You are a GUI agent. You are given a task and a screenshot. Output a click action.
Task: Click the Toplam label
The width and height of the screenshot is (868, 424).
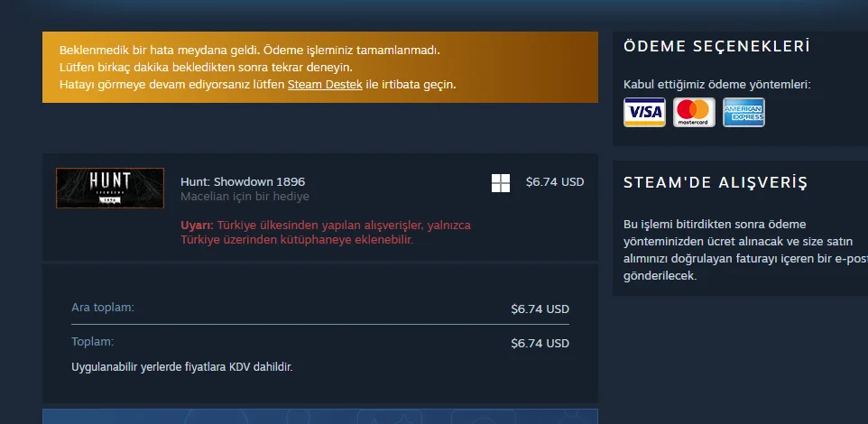pos(92,342)
